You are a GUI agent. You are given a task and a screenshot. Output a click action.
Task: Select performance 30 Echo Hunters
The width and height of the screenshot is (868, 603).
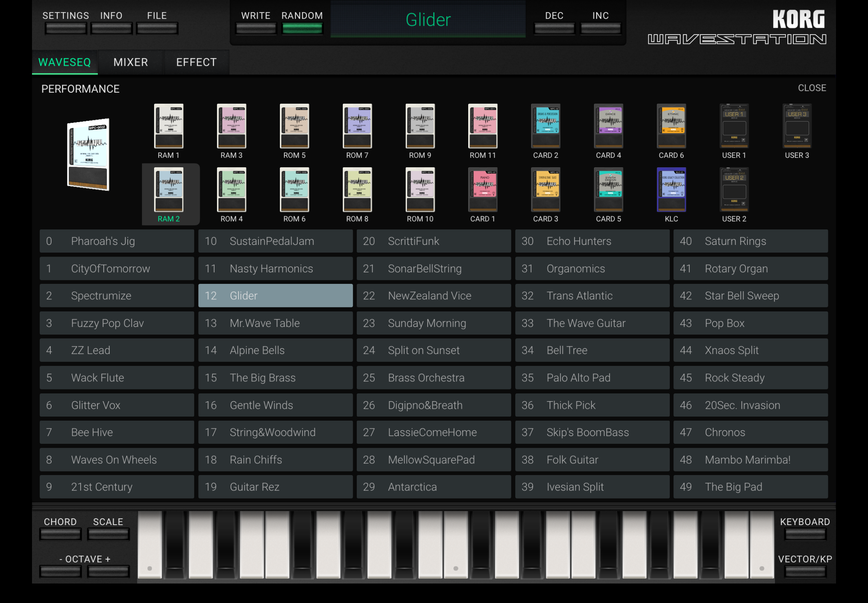[593, 241]
